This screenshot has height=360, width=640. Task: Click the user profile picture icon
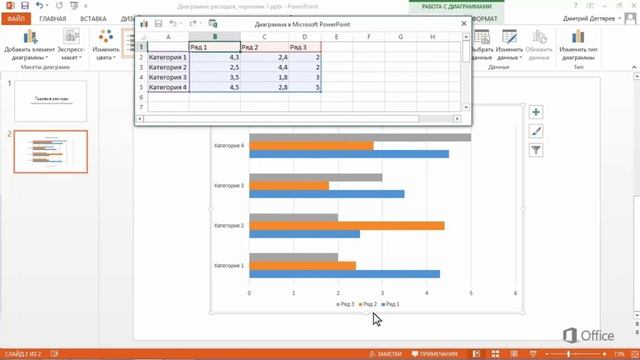click(631, 19)
